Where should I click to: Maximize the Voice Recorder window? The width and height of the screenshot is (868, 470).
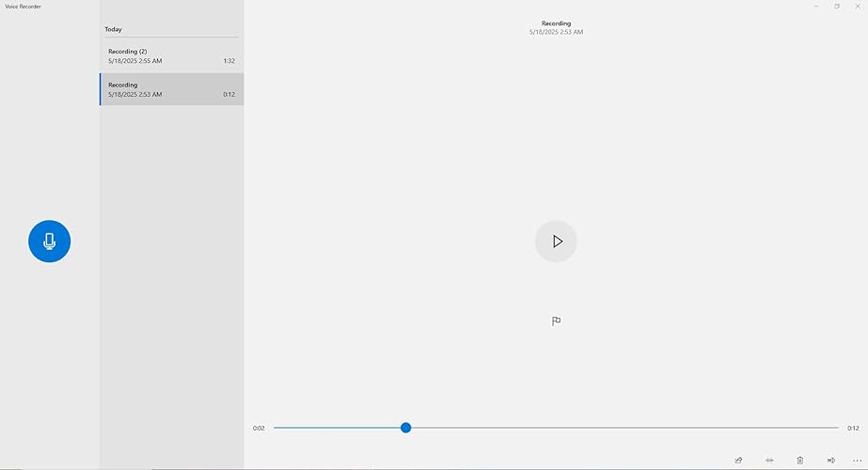(837, 6)
